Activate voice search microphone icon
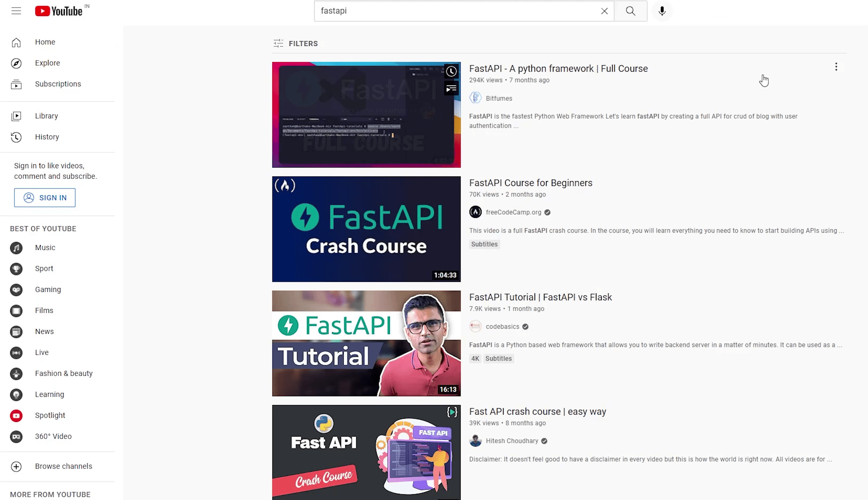The height and width of the screenshot is (500, 868). point(662,11)
